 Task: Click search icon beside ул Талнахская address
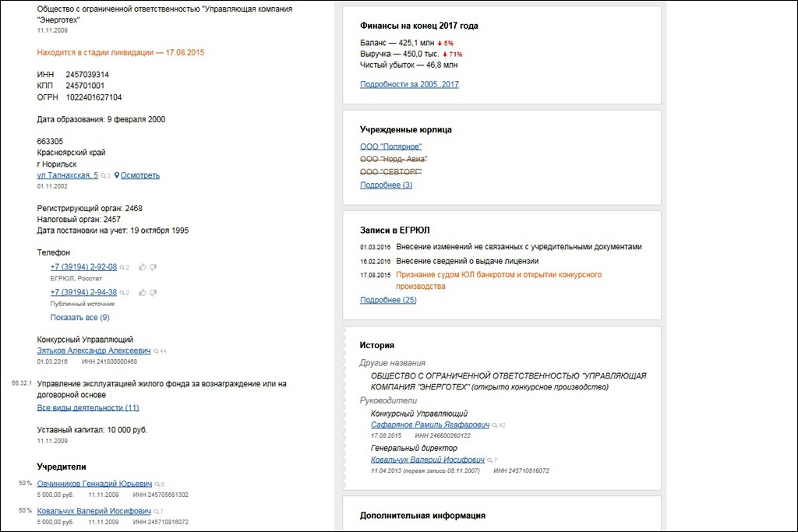pyautogui.click(x=104, y=176)
